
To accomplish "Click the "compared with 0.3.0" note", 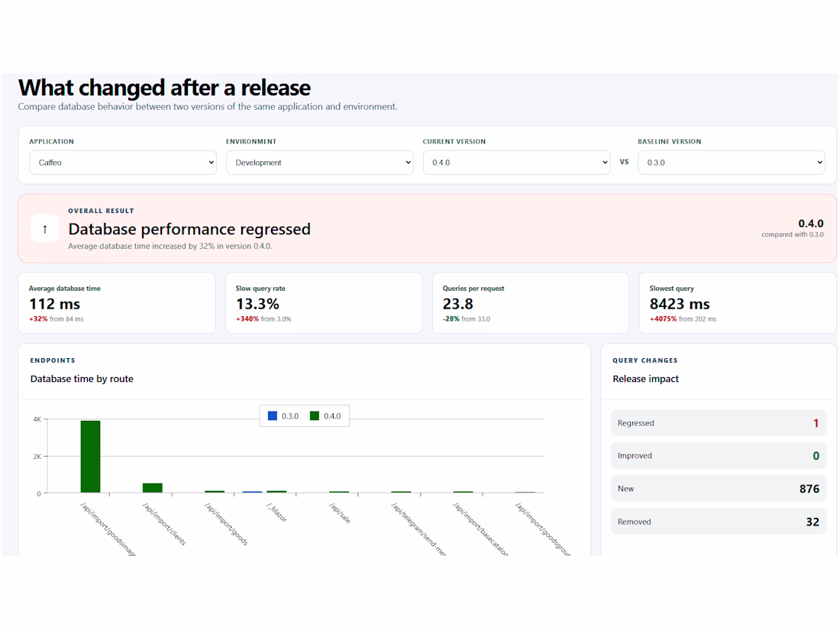I will (793, 234).
